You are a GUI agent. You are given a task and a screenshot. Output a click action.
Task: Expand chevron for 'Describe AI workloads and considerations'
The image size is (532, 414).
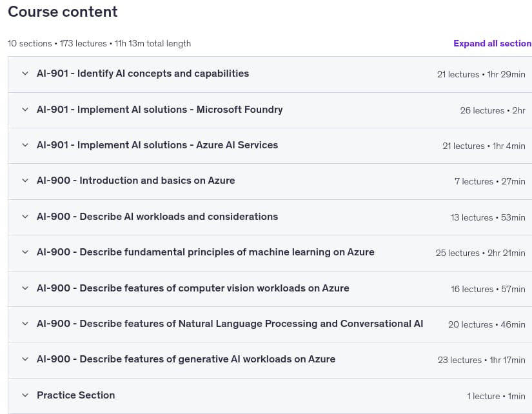(25, 217)
